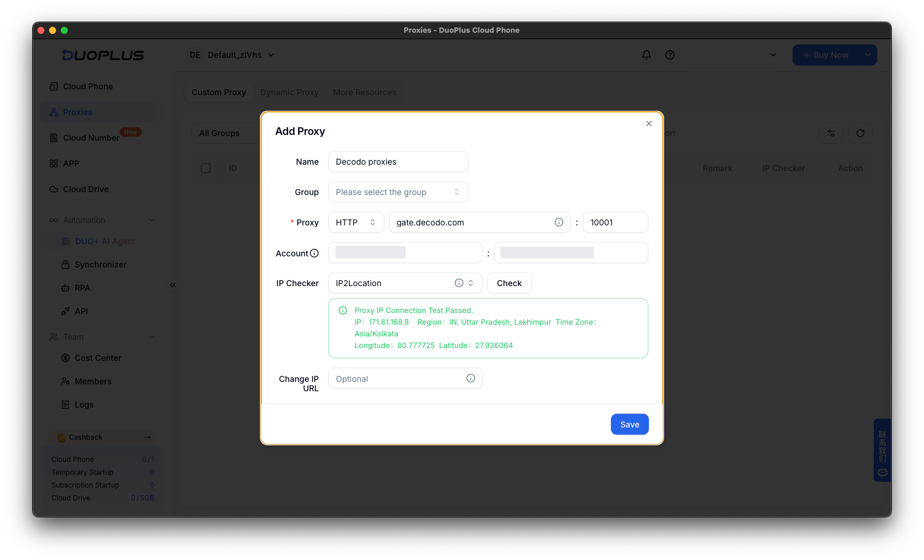Viewport: 924px width, 560px height.
Task: Click the contact support side widget
Action: click(883, 450)
